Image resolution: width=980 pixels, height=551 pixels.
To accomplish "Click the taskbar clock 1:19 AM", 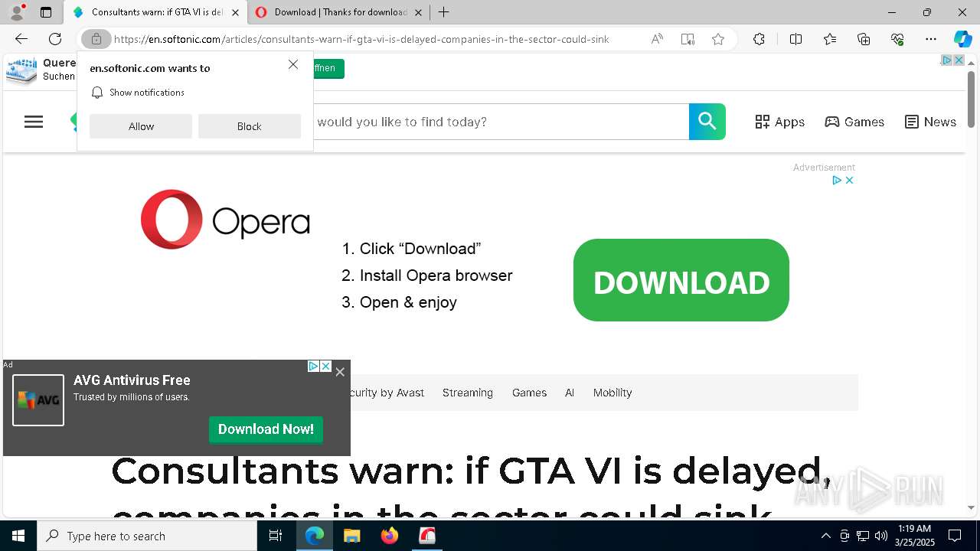I will (x=914, y=536).
